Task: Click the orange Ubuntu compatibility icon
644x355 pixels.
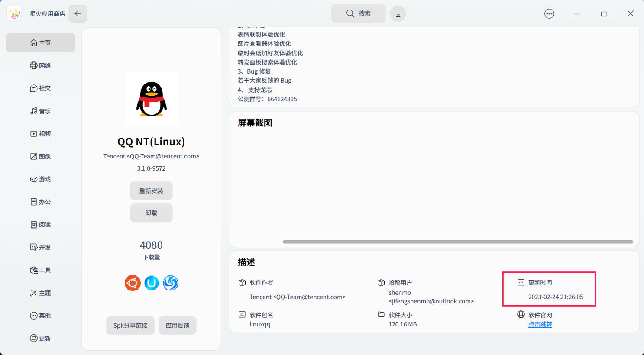Action: point(133,283)
